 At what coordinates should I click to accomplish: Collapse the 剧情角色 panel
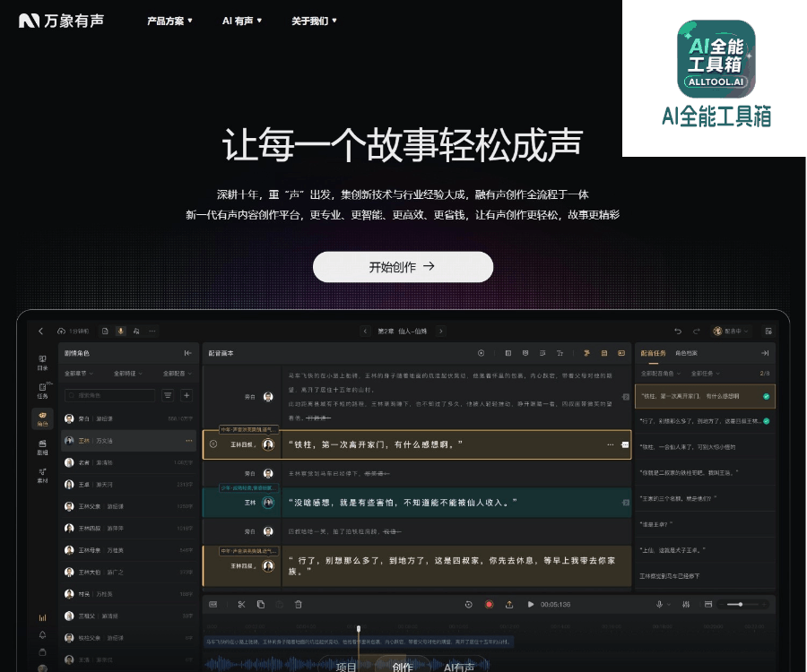click(x=188, y=353)
